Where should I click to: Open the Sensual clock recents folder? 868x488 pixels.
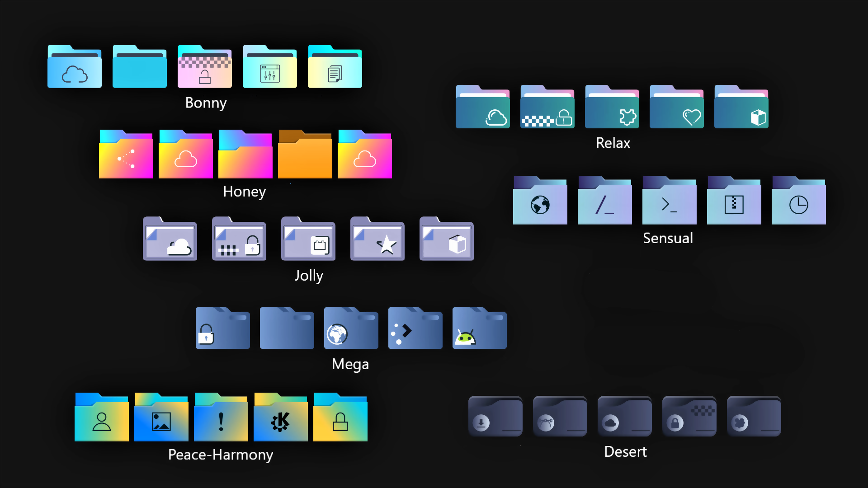[798, 201]
